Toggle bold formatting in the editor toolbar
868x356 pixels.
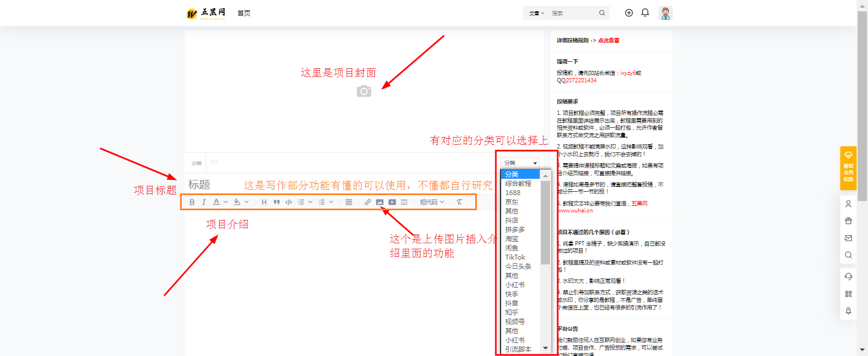tap(192, 202)
